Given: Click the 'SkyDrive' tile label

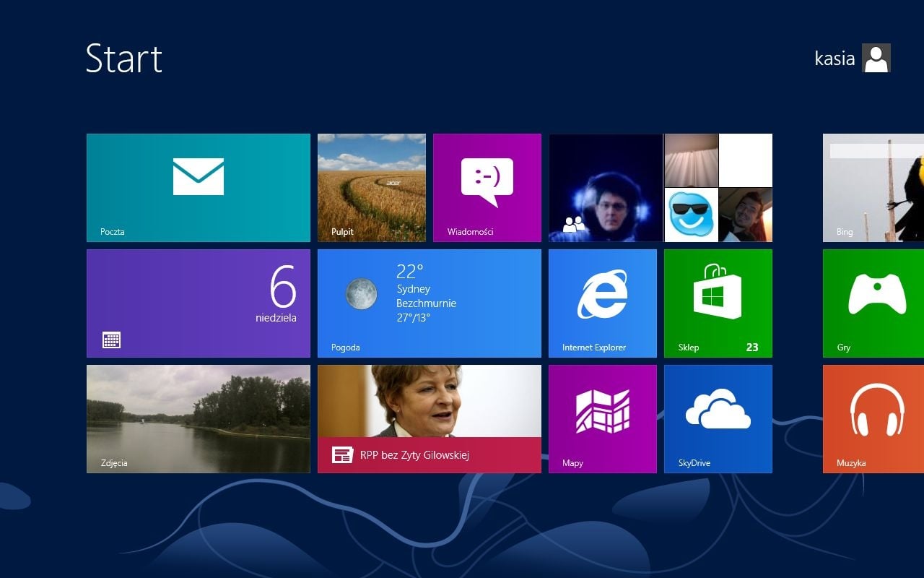Looking at the screenshot, I should click(x=694, y=463).
